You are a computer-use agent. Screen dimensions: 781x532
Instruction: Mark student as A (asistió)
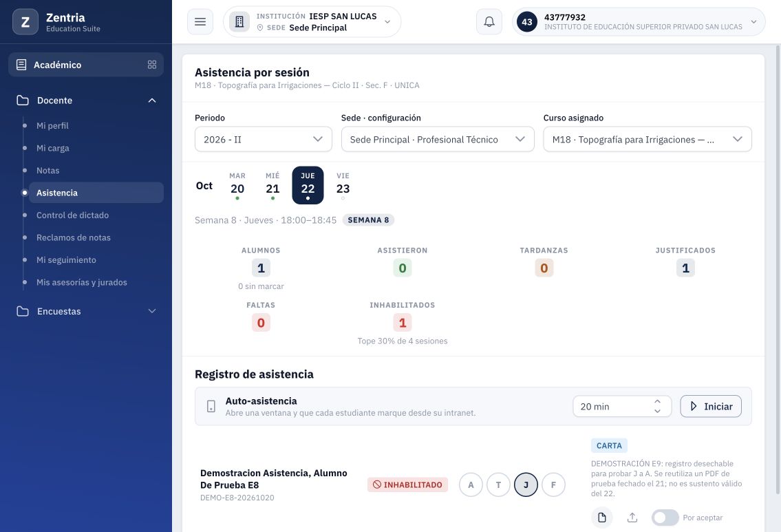point(471,485)
